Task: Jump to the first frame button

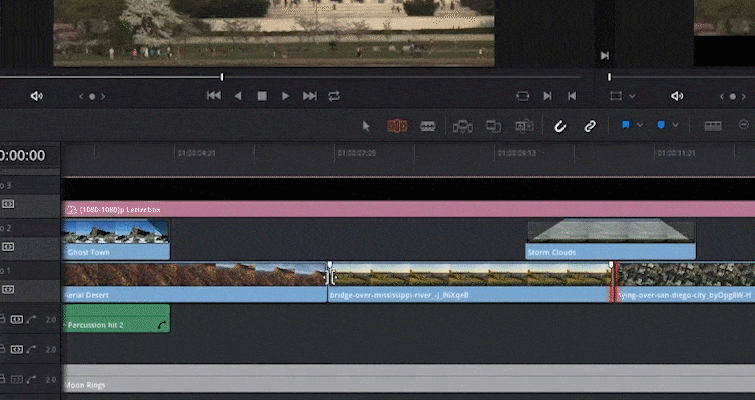Action: pyautogui.click(x=214, y=96)
